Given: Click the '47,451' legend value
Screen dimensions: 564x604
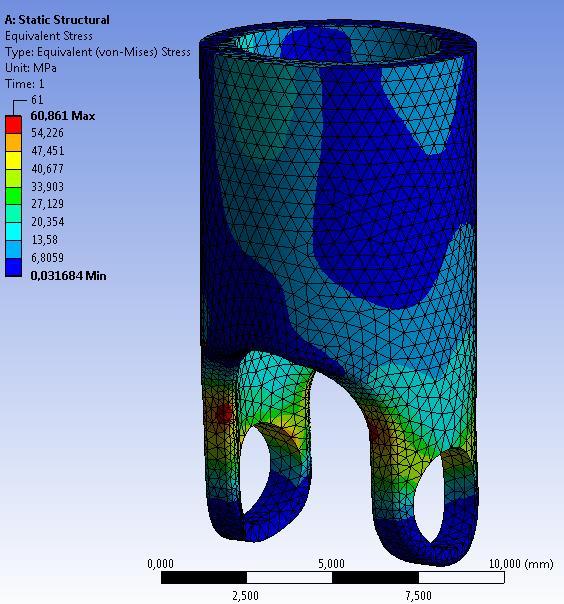Looking at the screenshot, I should pyautogui.click(x=47, y=151).
